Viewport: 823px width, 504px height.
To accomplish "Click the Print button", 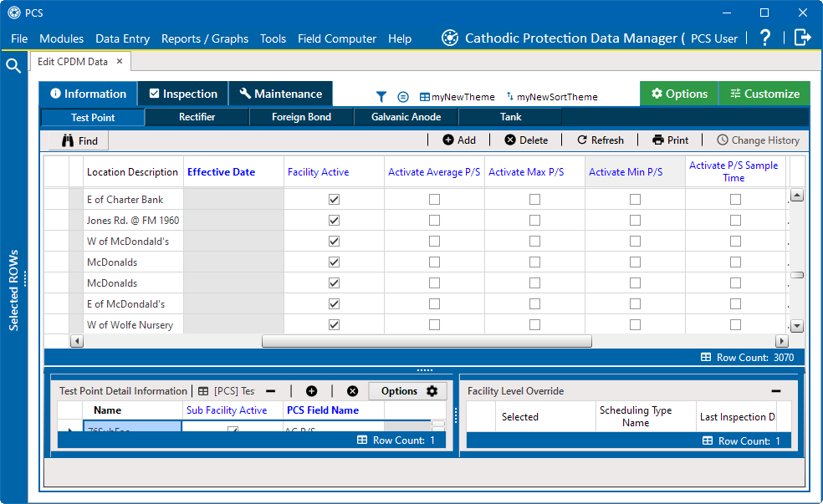I will pyautogui.click(x=670, y=140).
